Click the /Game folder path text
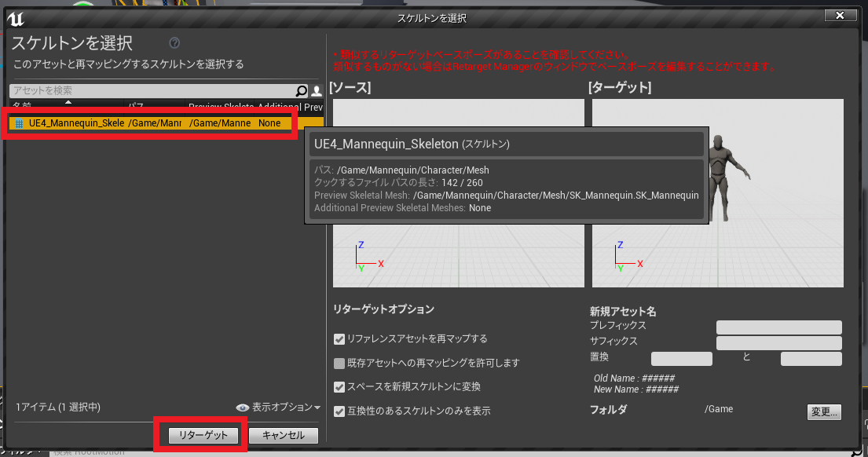Image resolution: width=868 pixels, height=457 pixels. point(719,409)
